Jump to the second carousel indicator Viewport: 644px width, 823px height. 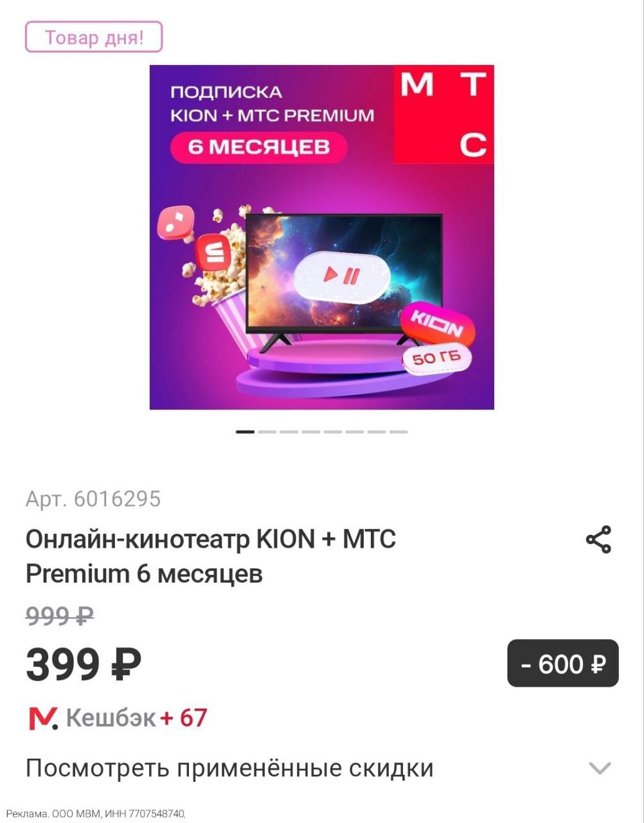click(267, 431)
